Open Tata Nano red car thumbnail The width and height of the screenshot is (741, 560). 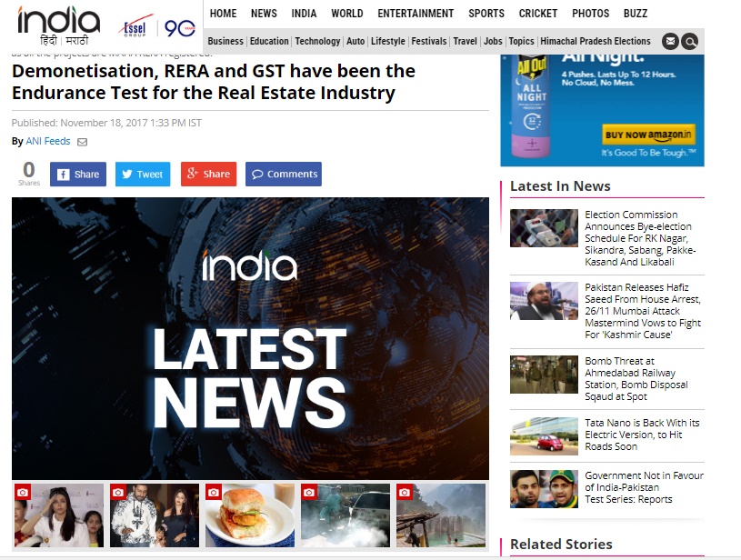544,436
